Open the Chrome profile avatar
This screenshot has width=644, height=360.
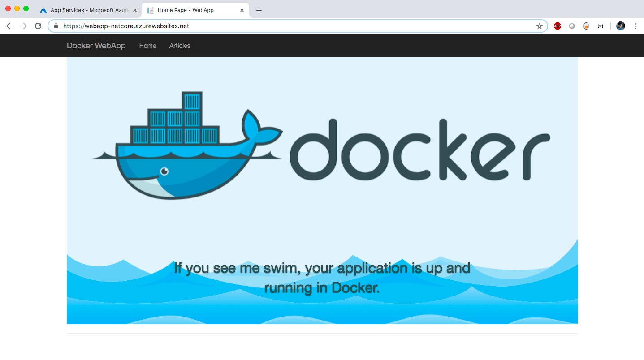(621, 26)
